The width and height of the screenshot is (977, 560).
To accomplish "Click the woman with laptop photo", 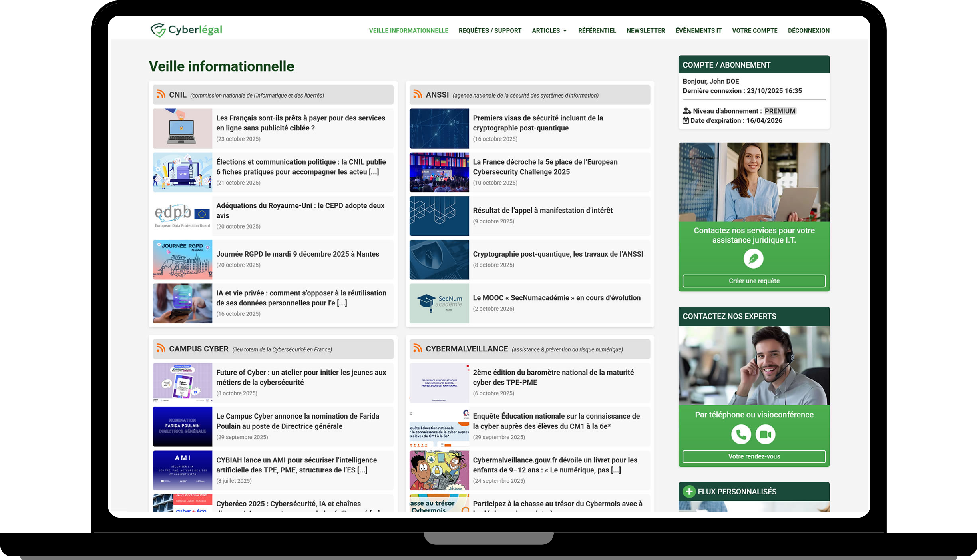I will coord(754,182).
